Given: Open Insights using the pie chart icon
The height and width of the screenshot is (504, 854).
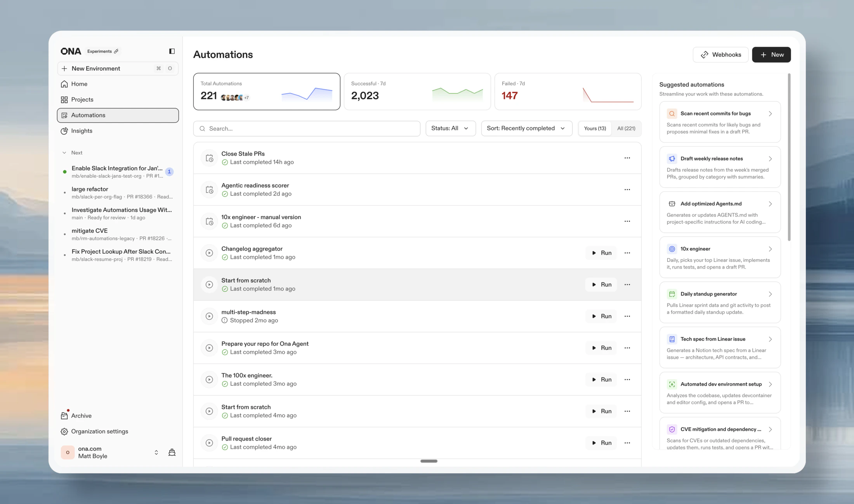Looking at the screenshot, I should pos(64,131).
